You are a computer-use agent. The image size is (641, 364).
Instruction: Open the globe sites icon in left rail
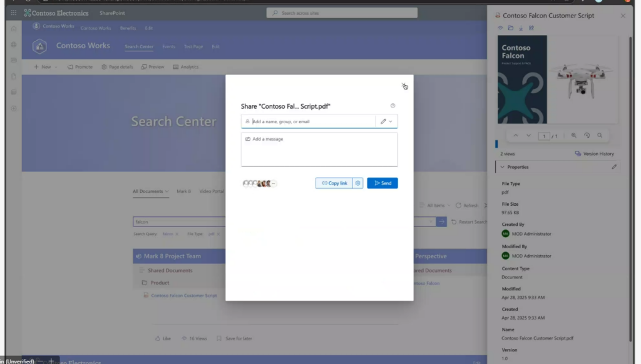pyautogui.click(x=14, y=44)
